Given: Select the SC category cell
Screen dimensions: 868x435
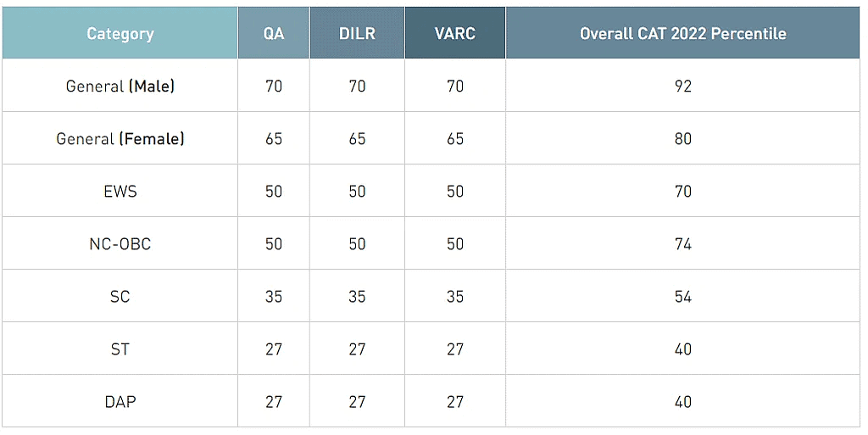Looking at the screenshot, I should pos(120,296).
